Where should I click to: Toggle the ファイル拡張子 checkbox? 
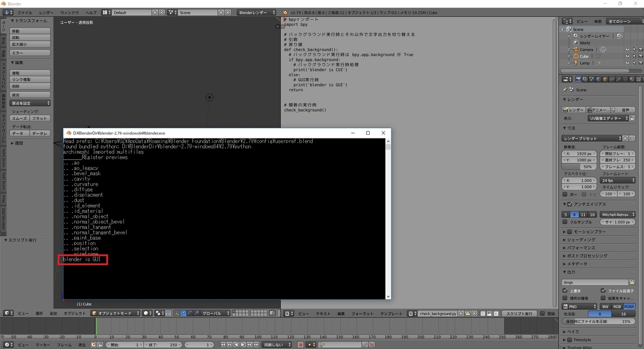click(x=603, y=290)
